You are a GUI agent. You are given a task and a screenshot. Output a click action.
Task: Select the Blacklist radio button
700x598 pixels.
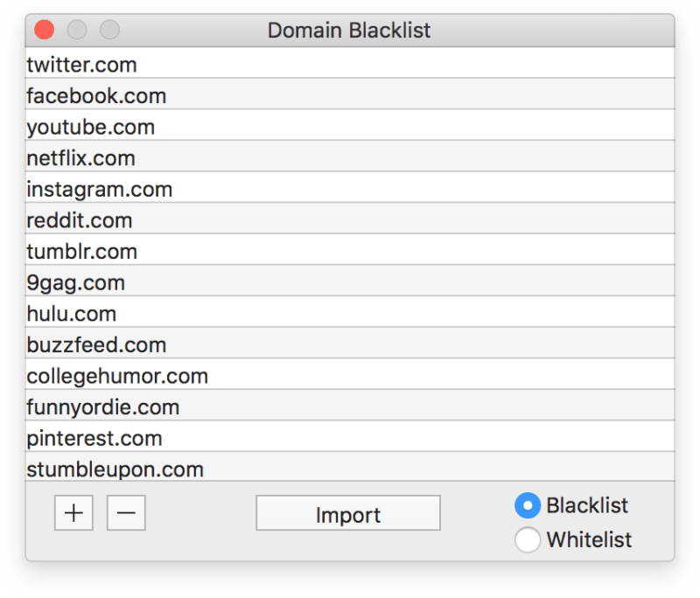[x=528, y=505]
